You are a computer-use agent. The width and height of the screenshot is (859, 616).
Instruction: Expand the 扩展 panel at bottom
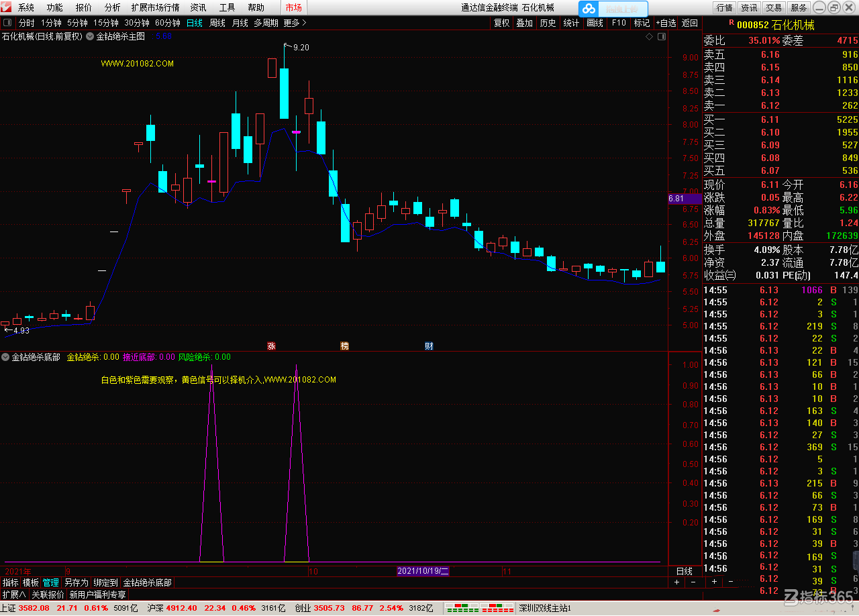(13, 595)
